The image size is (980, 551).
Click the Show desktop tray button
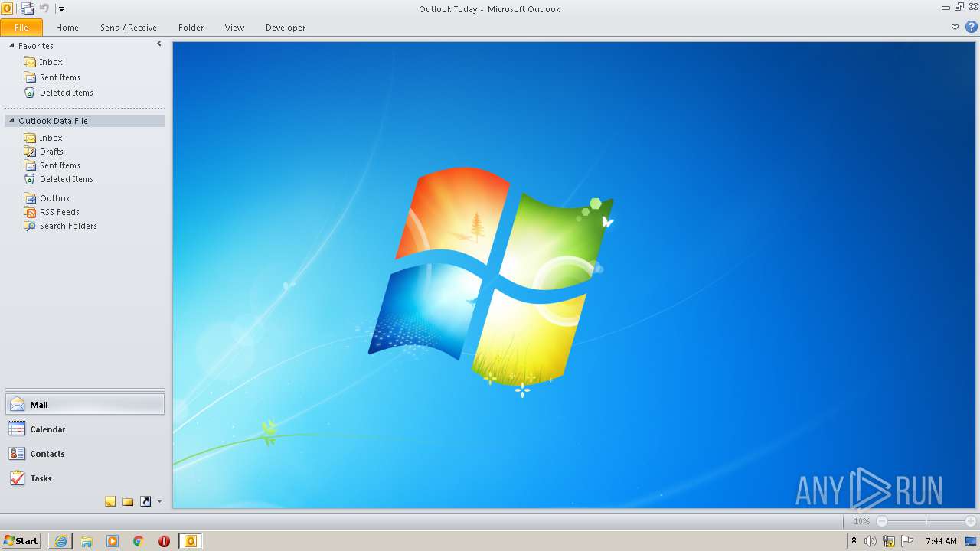[x=971, y=541]
